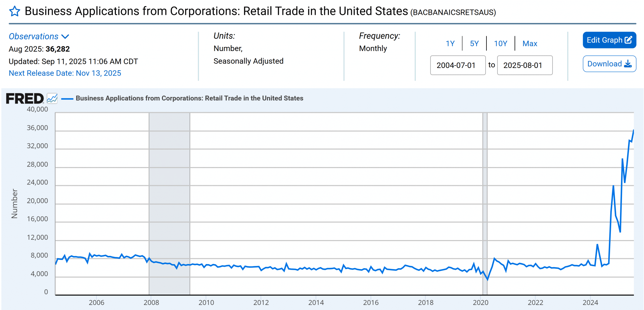
Task: Click the 2020 recession shaded bar
Action: (485, 189)
